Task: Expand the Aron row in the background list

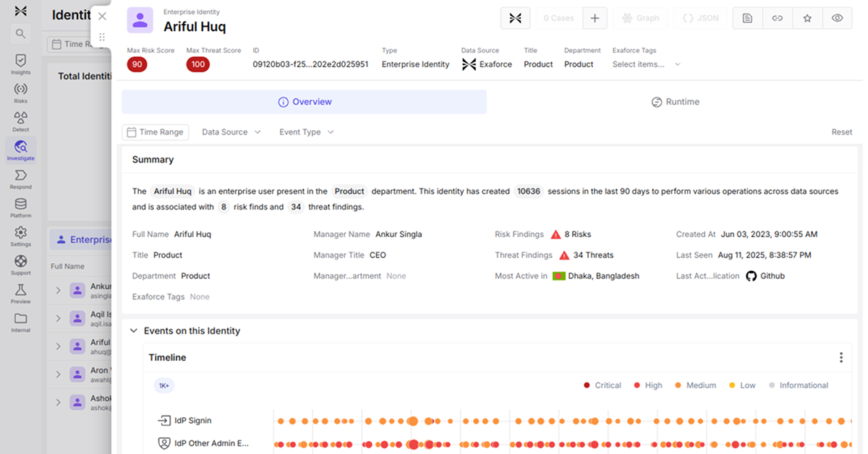Action: tap(58, 374)
